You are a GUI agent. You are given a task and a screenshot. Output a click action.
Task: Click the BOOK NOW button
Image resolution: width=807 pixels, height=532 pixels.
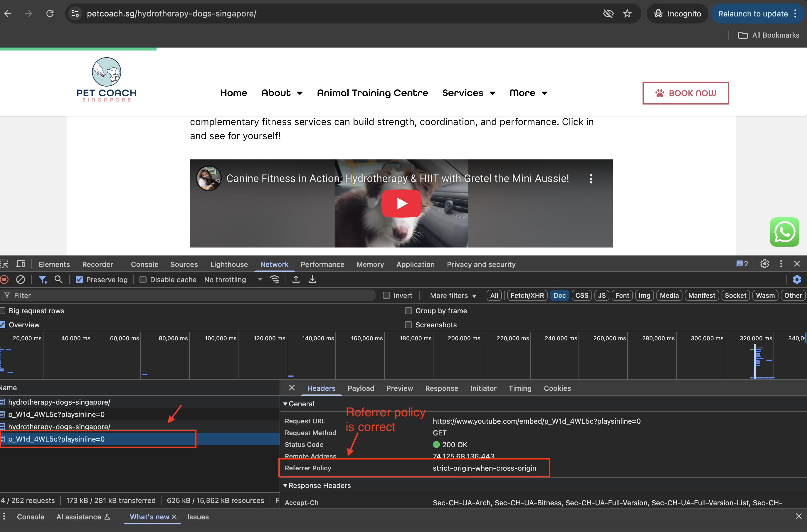point(685,92)
